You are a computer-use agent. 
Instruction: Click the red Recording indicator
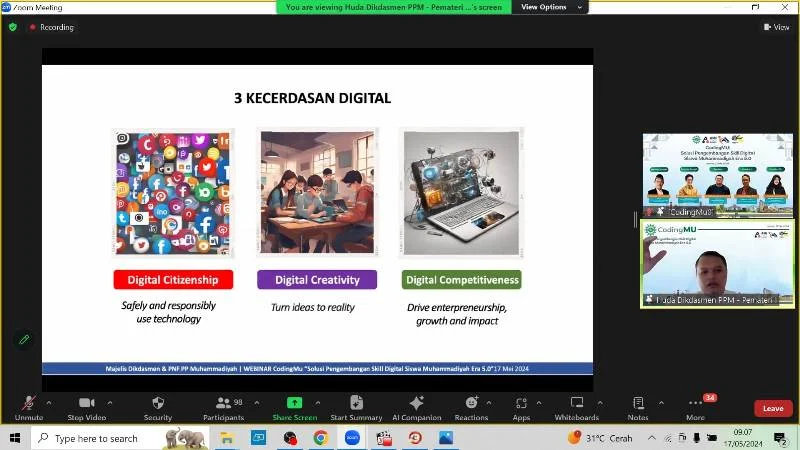pos(52,27)
